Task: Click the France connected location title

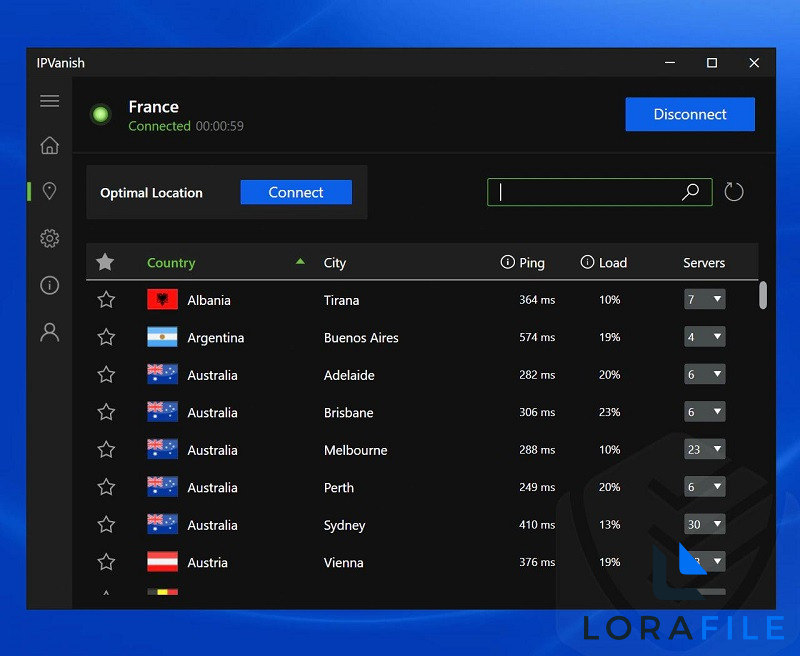Action: point(154,107)
